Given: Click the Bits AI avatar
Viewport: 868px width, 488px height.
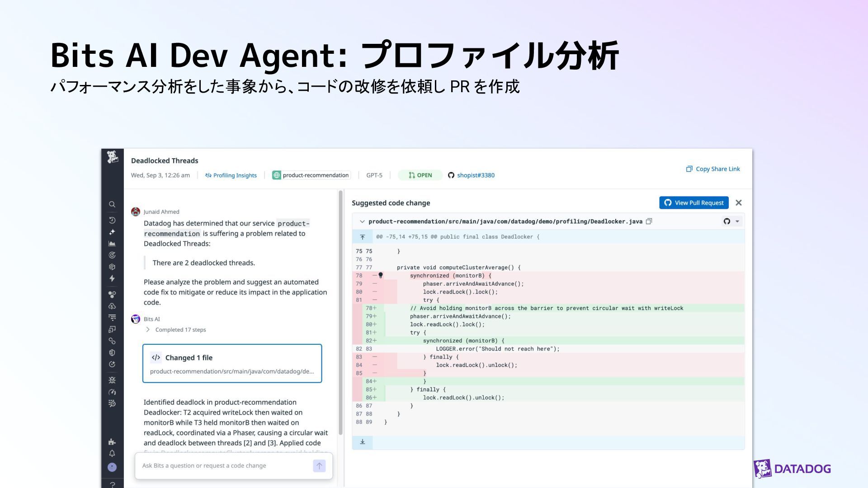Looking at the screenshot, I should [x=136, y=319].
